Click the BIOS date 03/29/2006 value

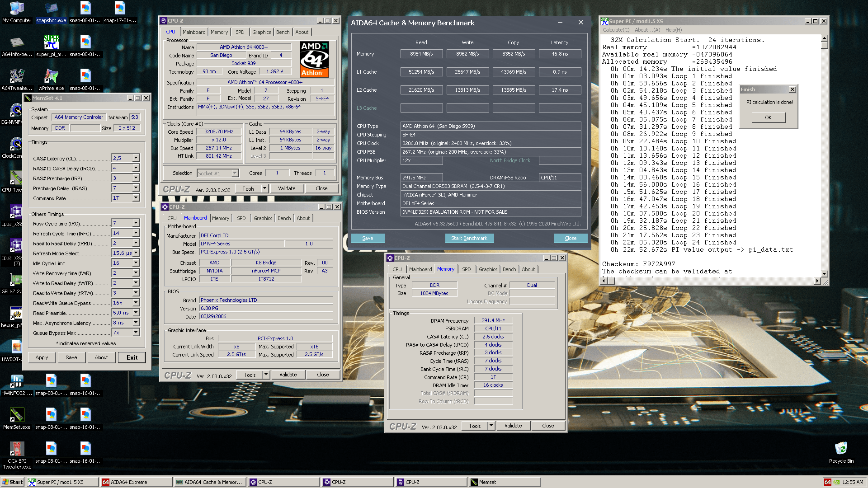pos(266,316)
